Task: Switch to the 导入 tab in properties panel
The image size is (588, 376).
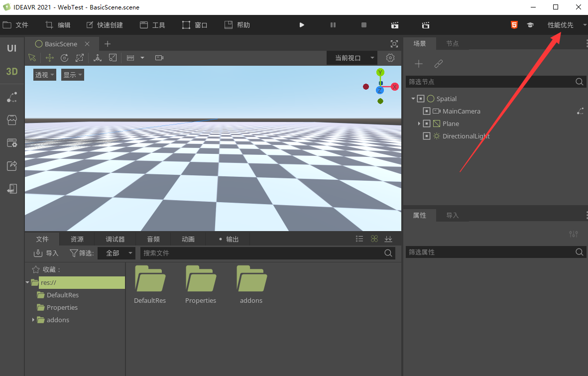Action: (452, 216)
